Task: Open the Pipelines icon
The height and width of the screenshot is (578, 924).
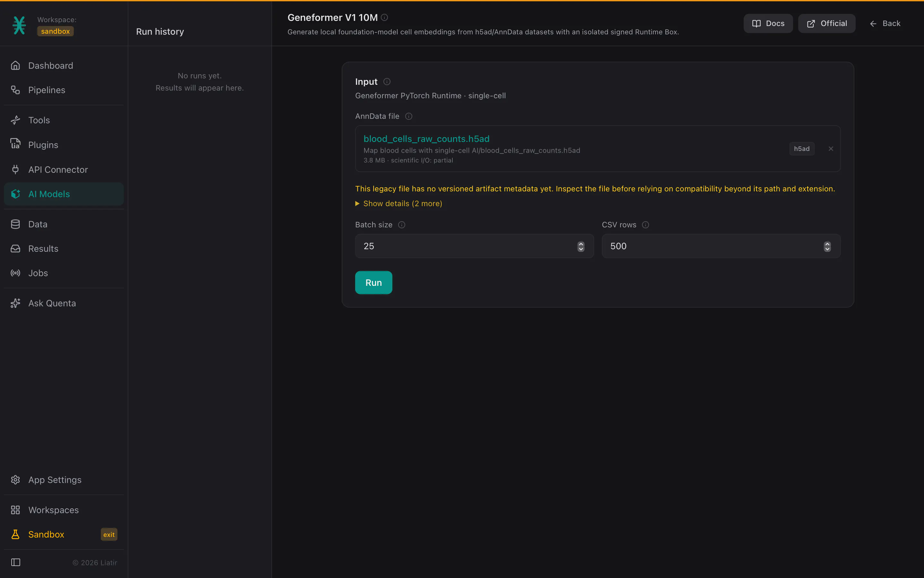Action: [x=15, y=90]
